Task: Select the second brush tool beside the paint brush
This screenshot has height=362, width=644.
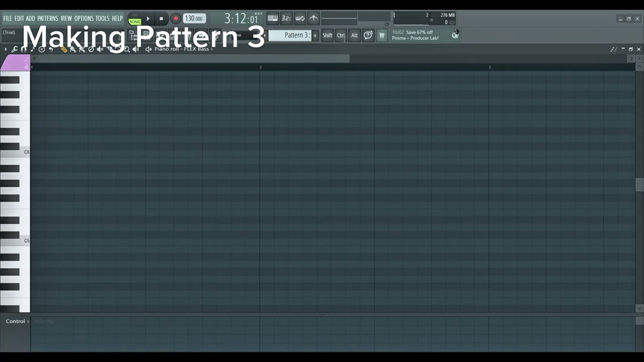Action: point(82,49)
